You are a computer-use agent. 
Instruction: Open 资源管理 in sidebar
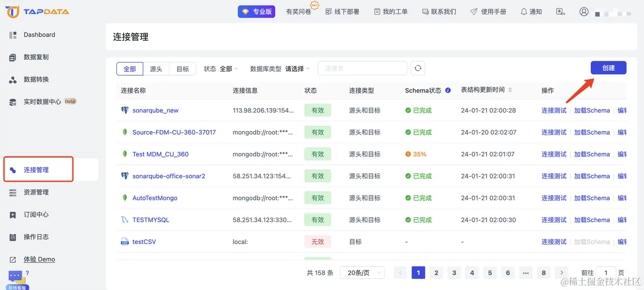click(36, 192)
